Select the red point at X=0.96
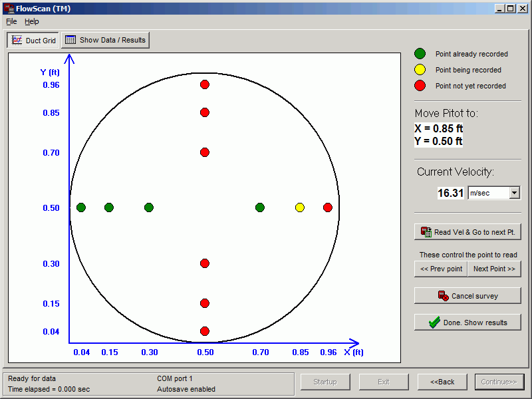532x399 pixels. [x=328, y=207]
